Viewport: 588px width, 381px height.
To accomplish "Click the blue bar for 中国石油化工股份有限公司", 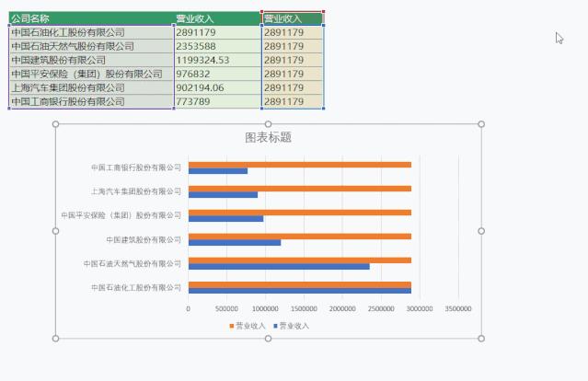I will [x=300, y=291].
